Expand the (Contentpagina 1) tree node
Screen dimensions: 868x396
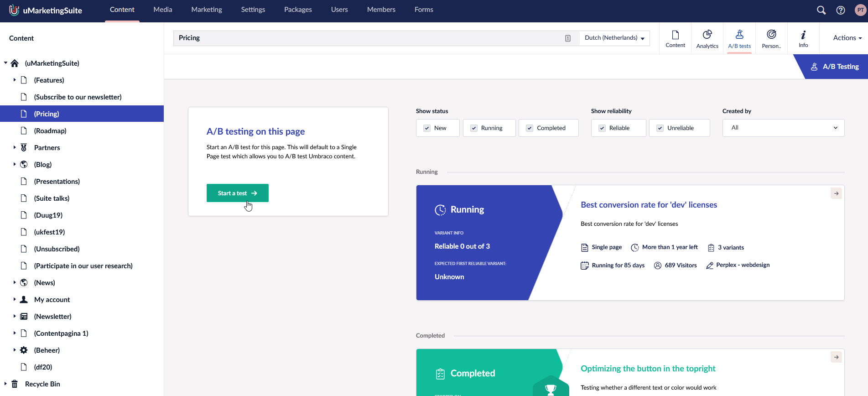(x=15, y=333)
